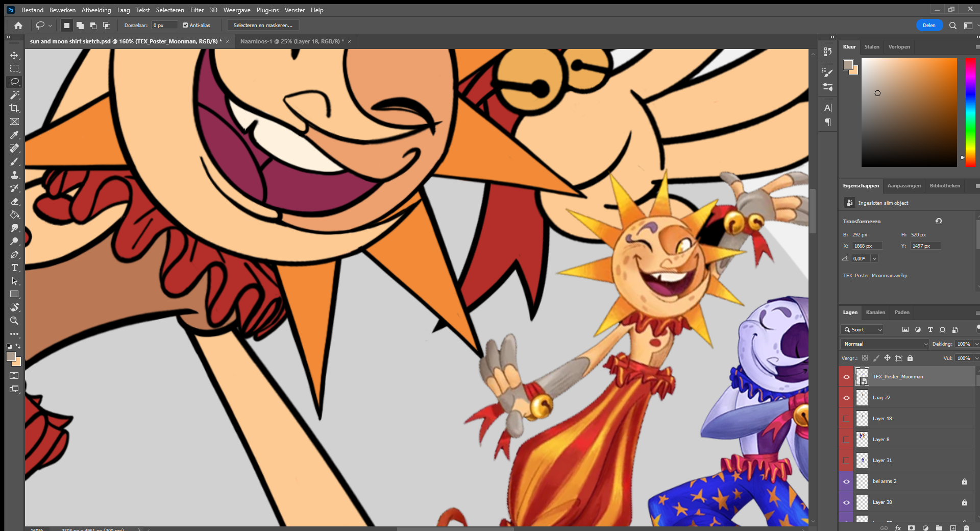Viewport: 980px width, 531px height.
Task: Click the TEX_Poster_Moonman.webp link
Action: (875, 276)
